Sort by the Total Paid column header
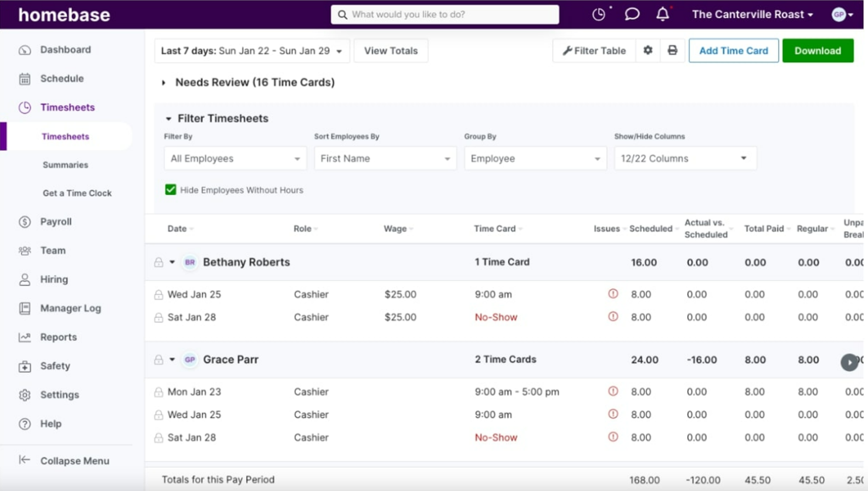The height and width of the screenshot is (491, 868). (x=767, y=229)
